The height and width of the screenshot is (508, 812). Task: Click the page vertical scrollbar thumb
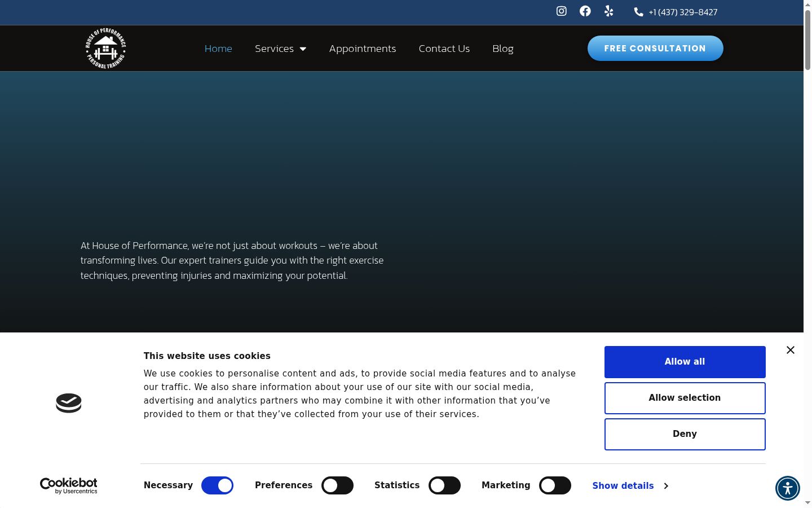807,40
